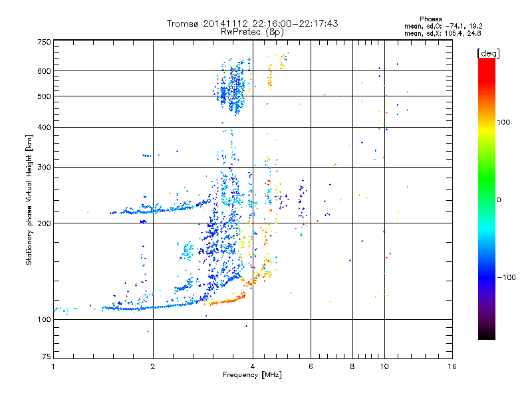Click 'mean, sd,X: 105.4, 24.8' statistic

(x=442, y=33)
